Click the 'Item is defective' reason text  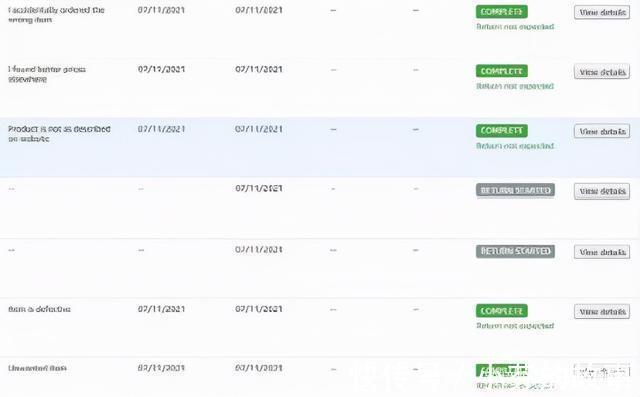coord(39,309)
